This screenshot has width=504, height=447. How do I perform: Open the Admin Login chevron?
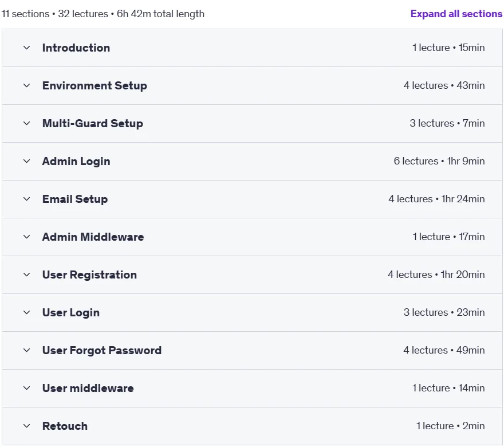(27, 161)
